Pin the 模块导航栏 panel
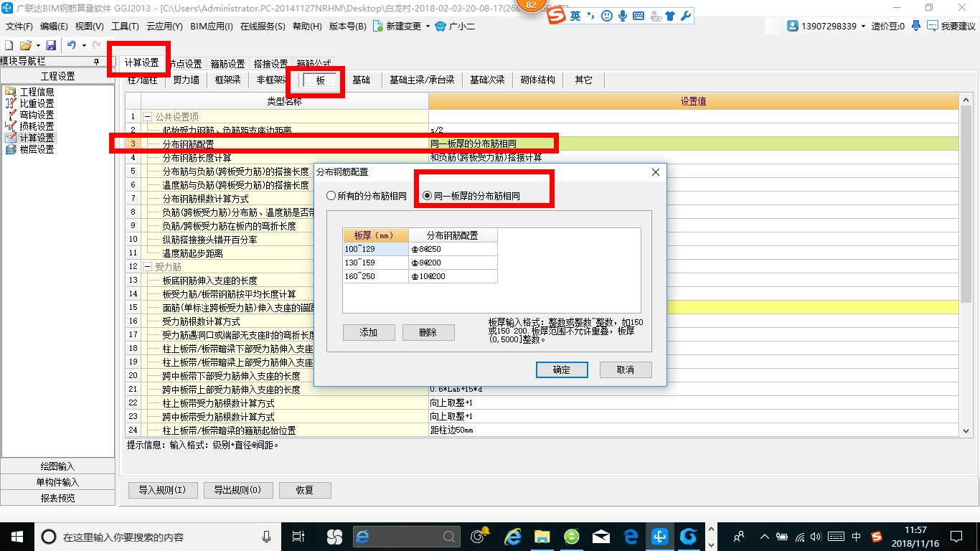Viewport: 980px width, 551px height. 97,62
